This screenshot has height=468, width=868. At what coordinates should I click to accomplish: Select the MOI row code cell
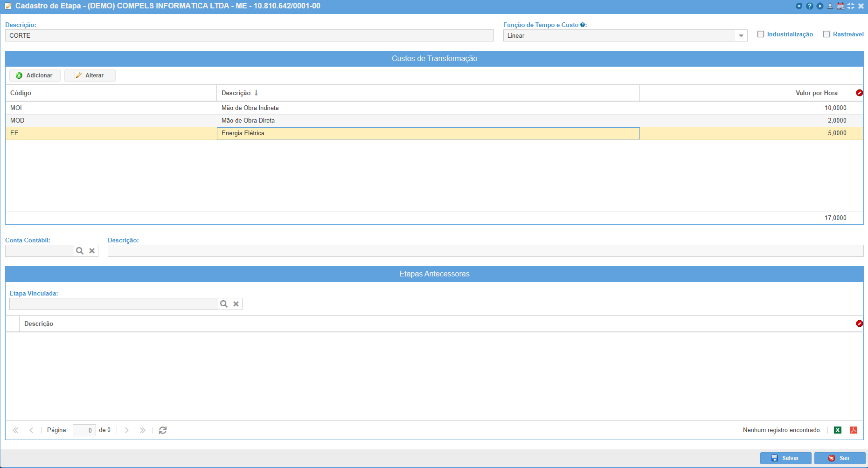[111, 108]
